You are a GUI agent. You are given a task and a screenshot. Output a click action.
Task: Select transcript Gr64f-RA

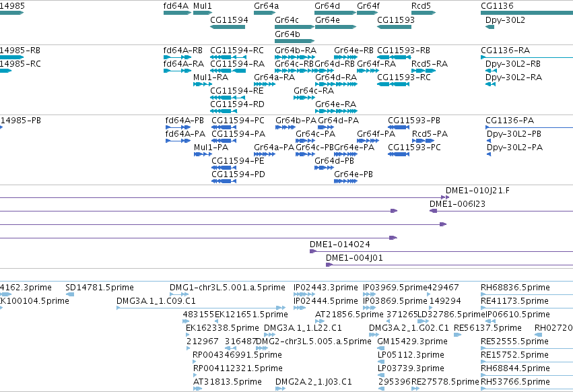[x=368, y=71]
